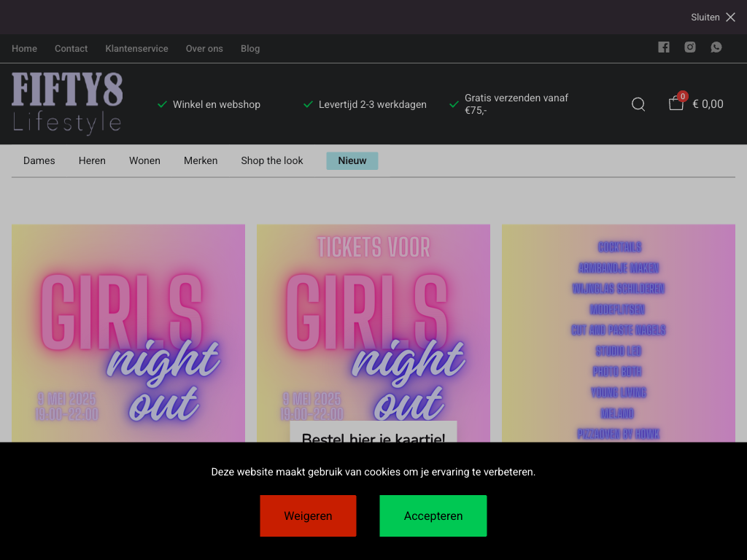Open the Instagram profile icon
747x560 pixels.
pos(689,47)
